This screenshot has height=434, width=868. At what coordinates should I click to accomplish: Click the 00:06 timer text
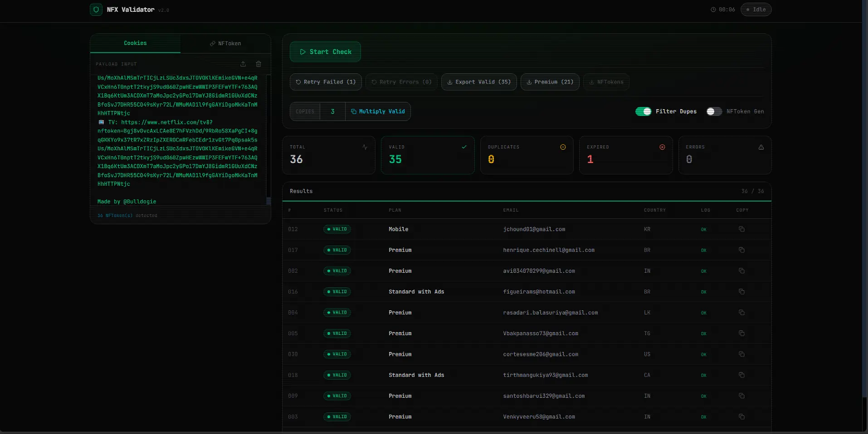coord(727,10)
